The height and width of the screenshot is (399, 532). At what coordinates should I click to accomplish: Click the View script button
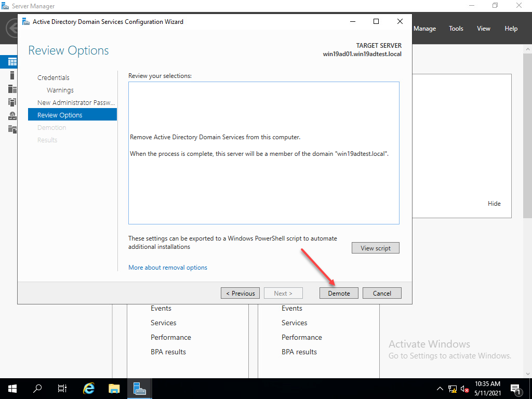[375, 248]
